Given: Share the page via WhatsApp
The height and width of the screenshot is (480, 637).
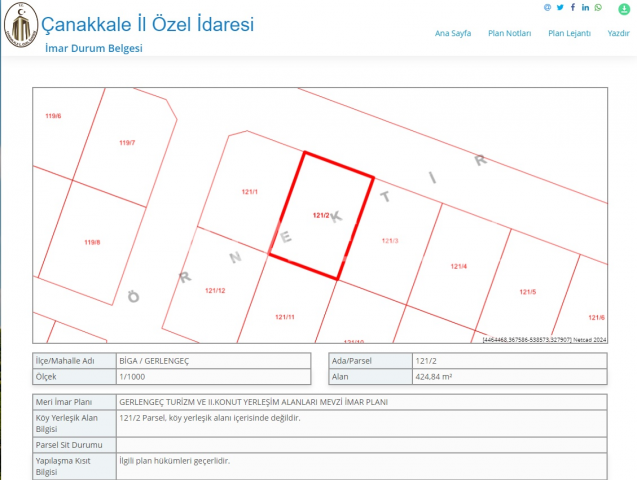Looking at the screenshot, I should point(598,7).
